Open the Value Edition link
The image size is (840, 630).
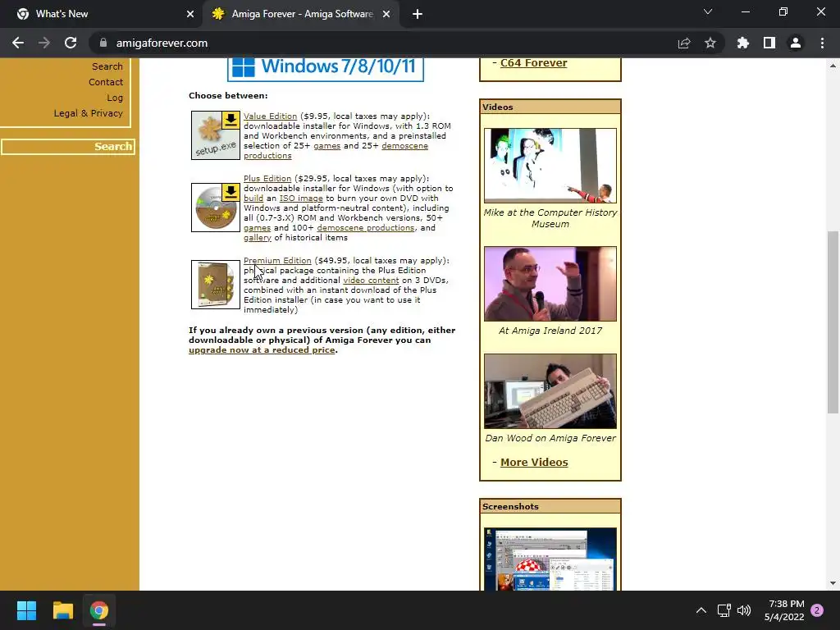(x=270, y=116)
